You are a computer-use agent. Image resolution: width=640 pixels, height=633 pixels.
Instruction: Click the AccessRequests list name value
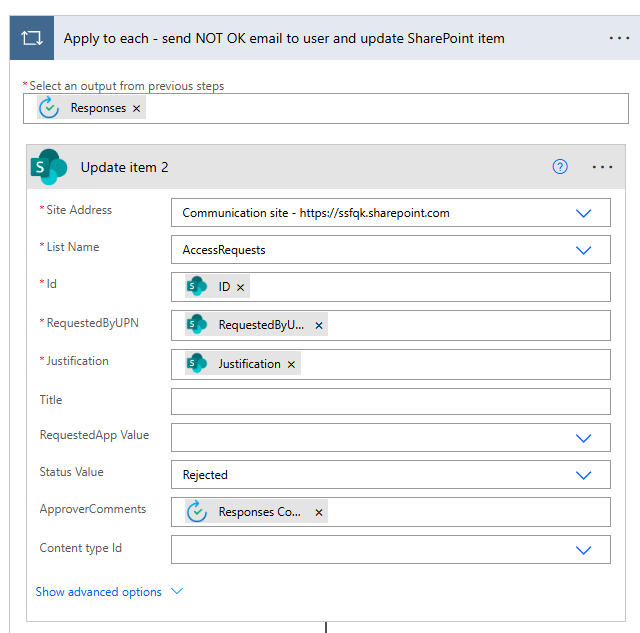pyautogui.click(x=224, y=250)
